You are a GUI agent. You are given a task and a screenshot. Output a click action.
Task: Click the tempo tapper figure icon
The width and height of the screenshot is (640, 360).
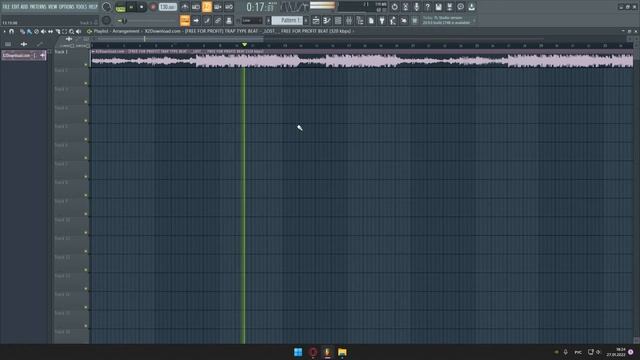pyautogui.click(x=393, y=20)
